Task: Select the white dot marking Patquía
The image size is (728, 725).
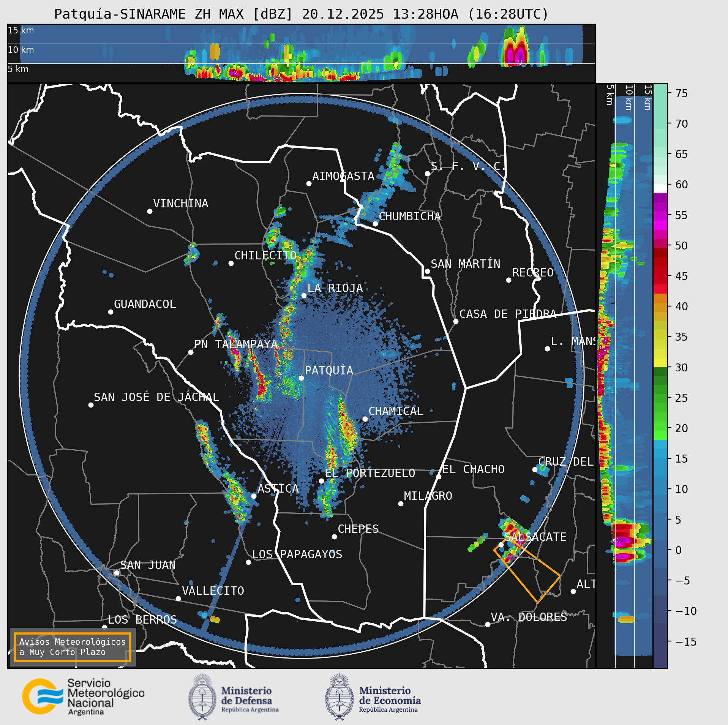Action: tap(301, 378)
